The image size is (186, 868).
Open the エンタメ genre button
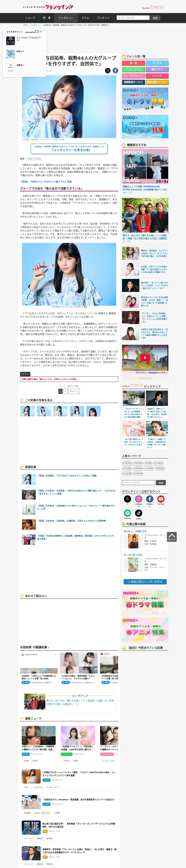click(x=157, y=63)
